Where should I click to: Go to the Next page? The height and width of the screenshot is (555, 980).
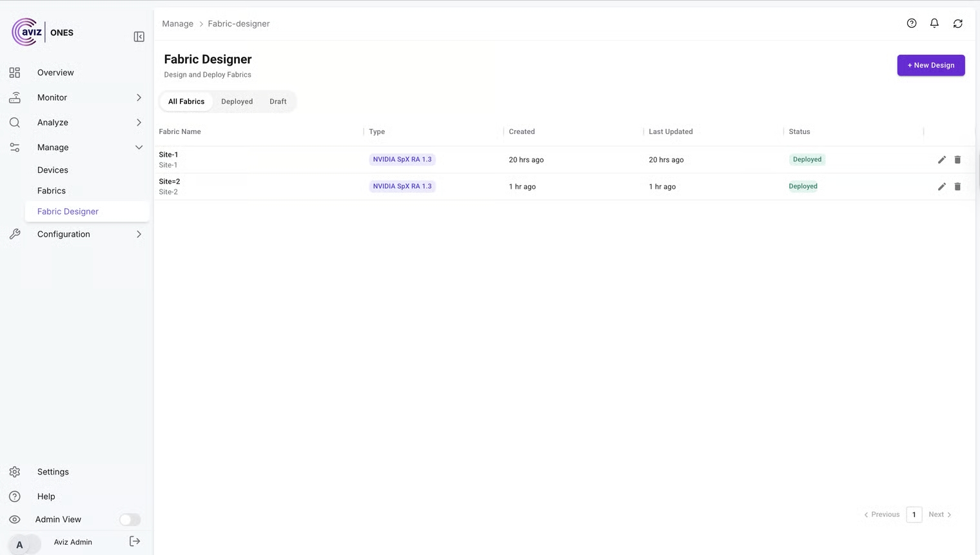pyautogui.click(x=939, y=514)
